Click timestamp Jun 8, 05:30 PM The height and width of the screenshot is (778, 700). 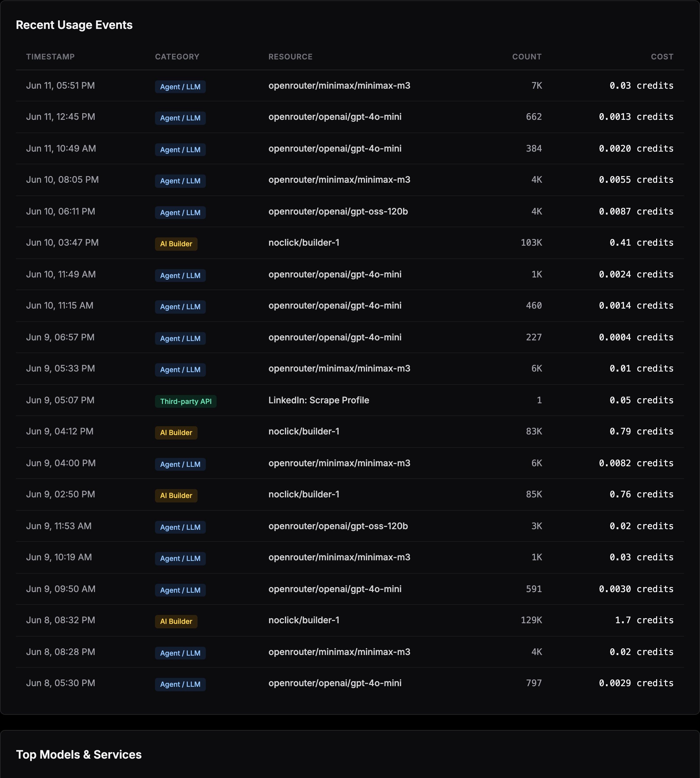tap(60, 683)
